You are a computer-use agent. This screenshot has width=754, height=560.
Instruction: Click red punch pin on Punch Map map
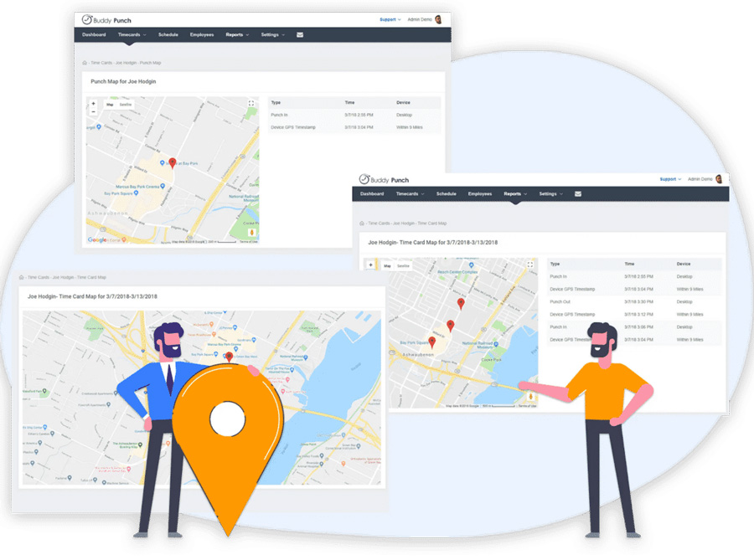(x=173, y=162)
